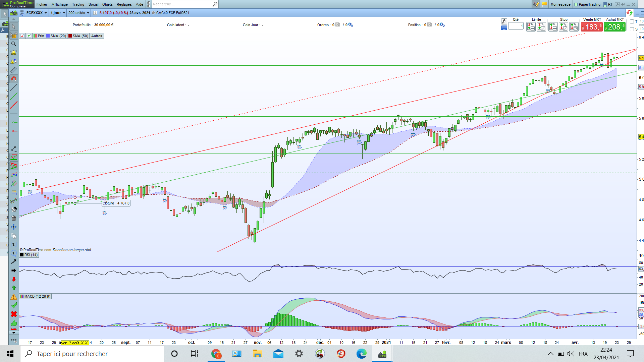
Task: Click the Achat MKT buy button
Action: (x=614, y=27)
